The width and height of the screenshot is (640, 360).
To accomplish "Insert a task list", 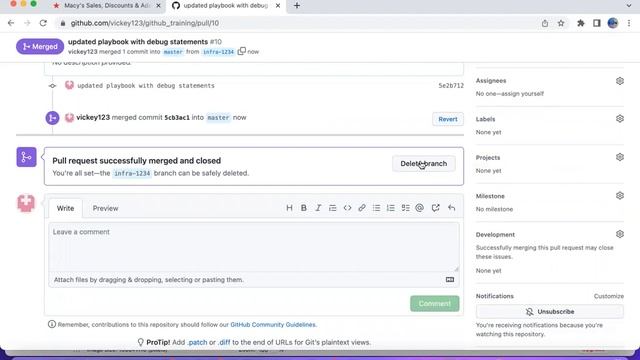I will click(405, 208).
